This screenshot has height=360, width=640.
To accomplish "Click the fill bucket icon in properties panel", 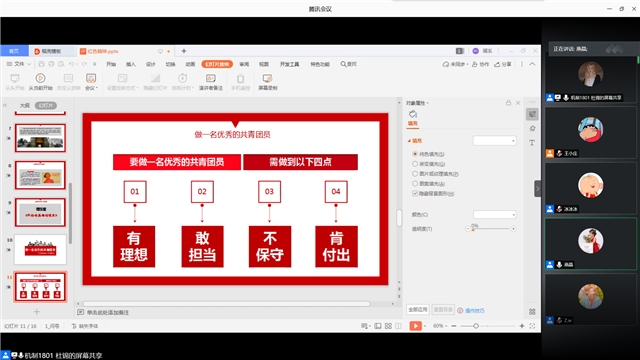I will pyautogui.click(x=413, y=114).
